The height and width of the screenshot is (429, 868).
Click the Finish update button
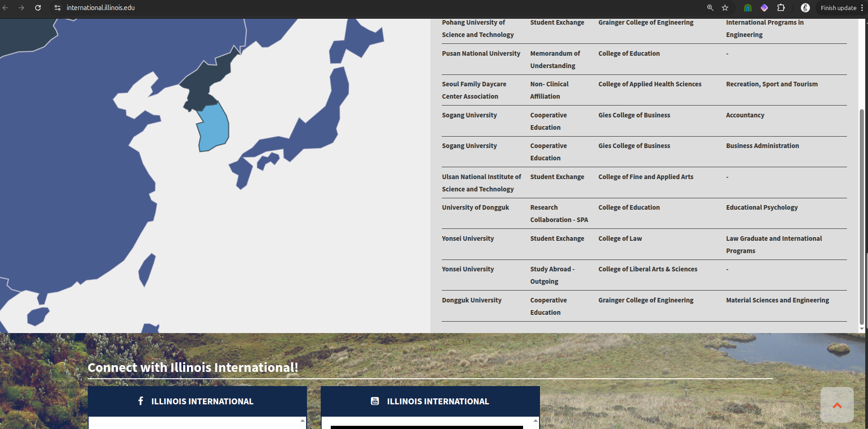point(838,8)
